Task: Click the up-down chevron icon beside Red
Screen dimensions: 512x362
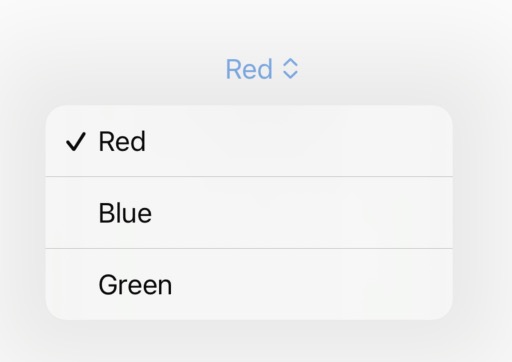Action: (x=290, y=69)
